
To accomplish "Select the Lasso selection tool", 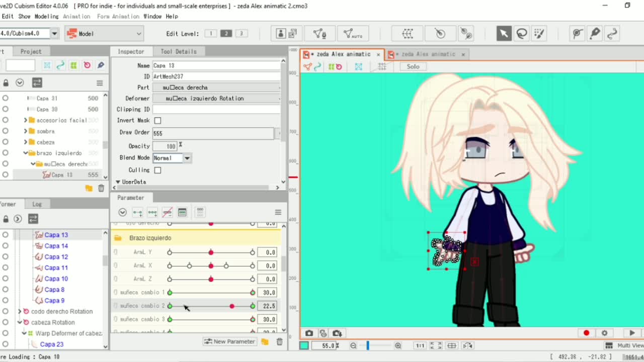I will pyautogui.click(x=522, y=34).
